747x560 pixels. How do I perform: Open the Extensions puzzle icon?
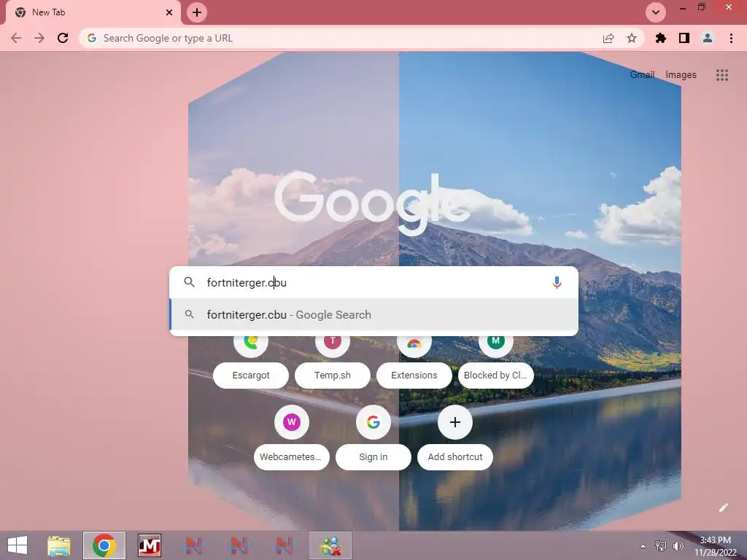coord(661,38)
